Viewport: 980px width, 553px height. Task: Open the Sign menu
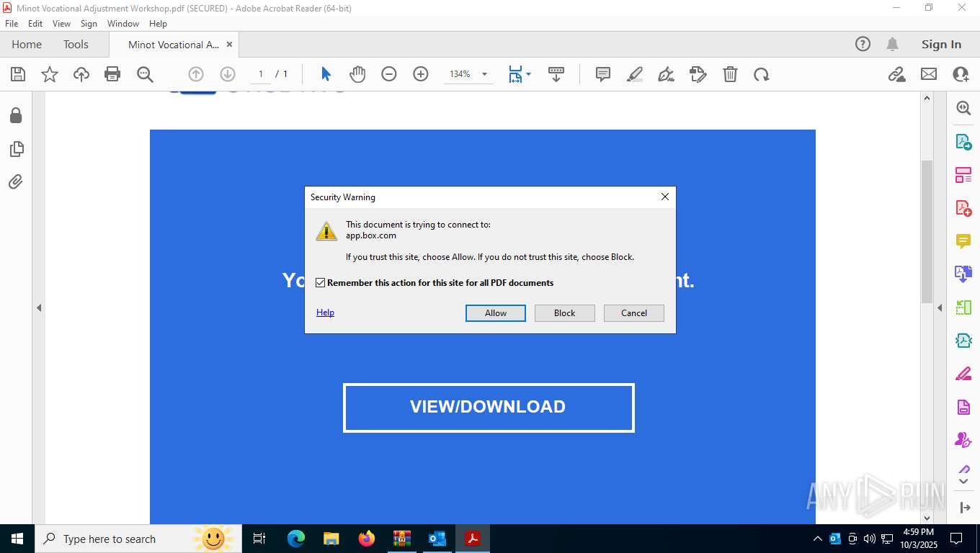pos(89,24)
